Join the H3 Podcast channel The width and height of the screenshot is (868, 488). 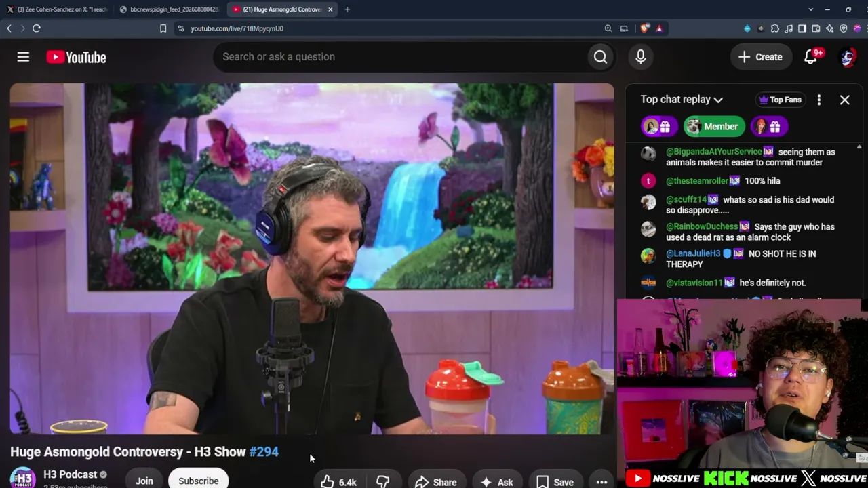click(144, 481)
